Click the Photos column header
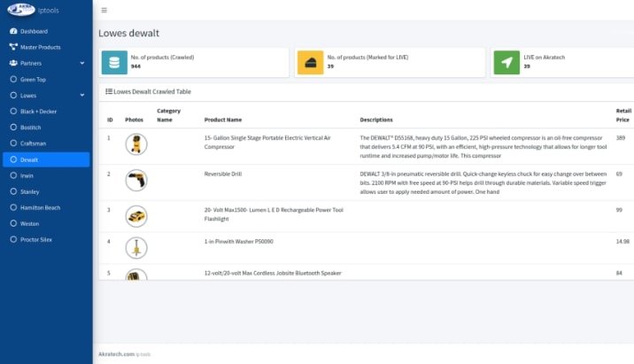 point(135,120)
